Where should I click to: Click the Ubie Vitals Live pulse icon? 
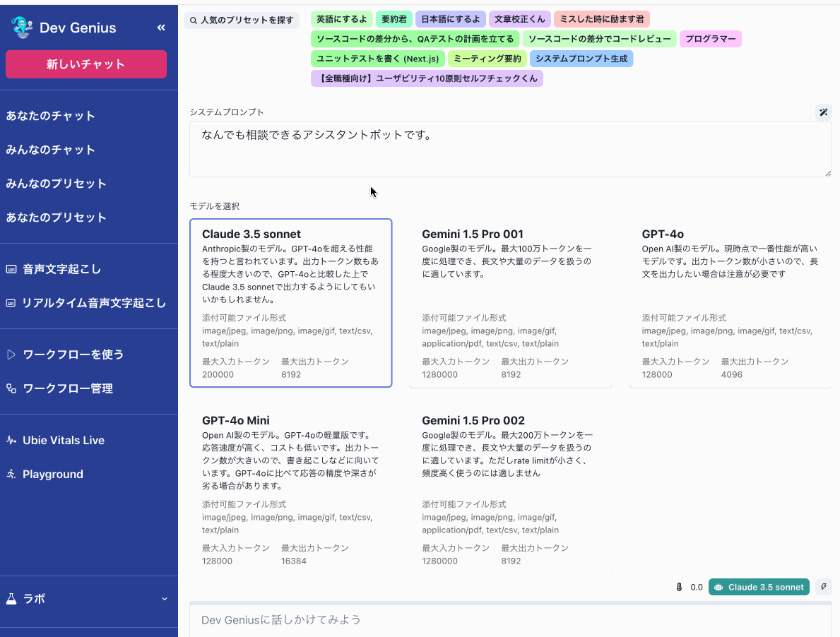point(11,440)
